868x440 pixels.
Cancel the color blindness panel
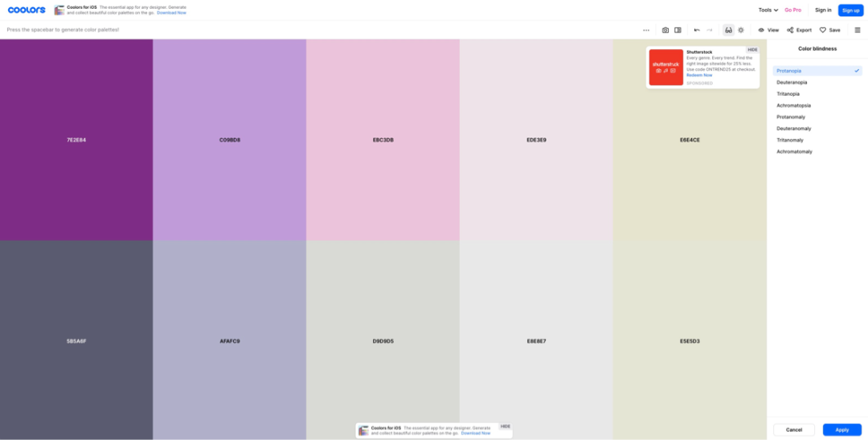(x=794, y=430)
